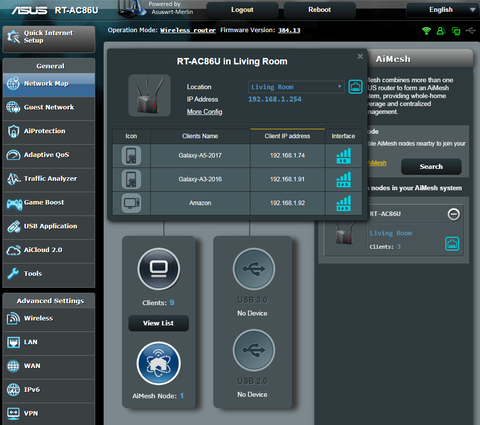The image size is (480, 425).
Task: Click the Reboot button
Action: [x=319, y=10]
